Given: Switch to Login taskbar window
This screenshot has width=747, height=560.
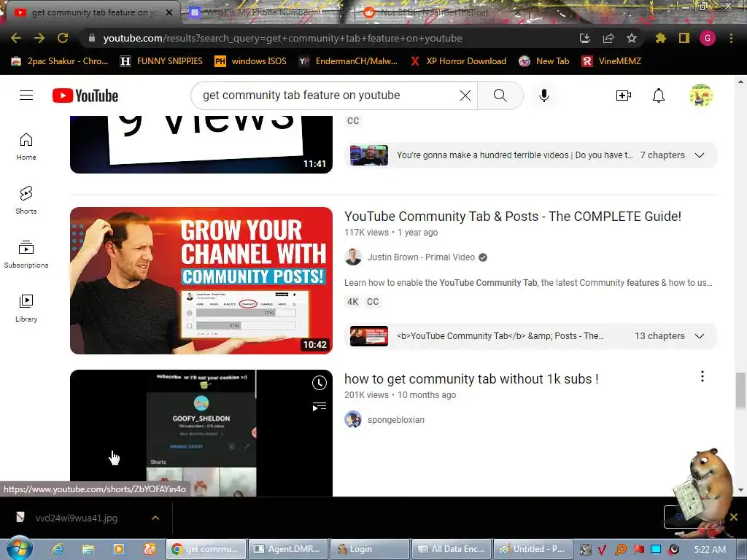Looking at the screenshot, I should pos(370,549).
